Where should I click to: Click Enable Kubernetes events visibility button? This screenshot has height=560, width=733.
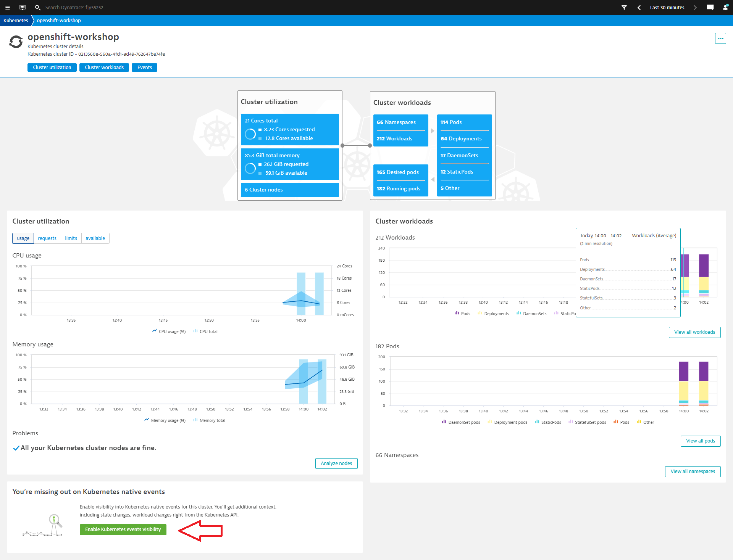pyautogui.click(x=123, y=529)
